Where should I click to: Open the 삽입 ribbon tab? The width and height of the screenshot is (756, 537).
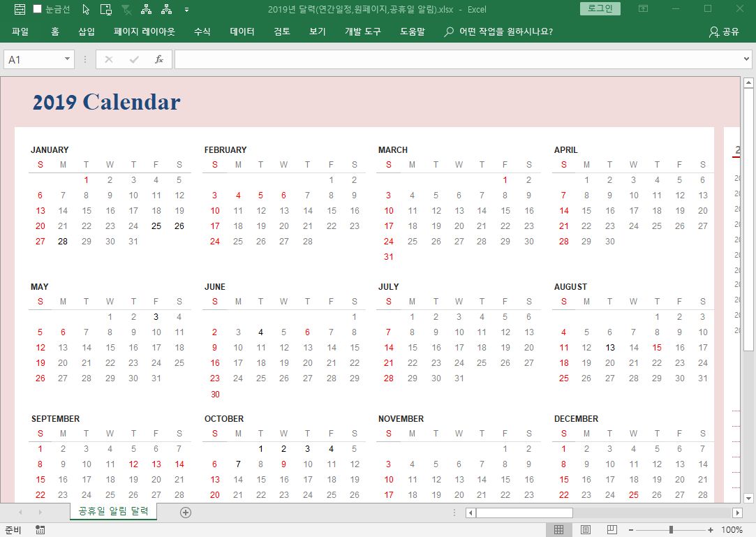(x=87, y=31)
